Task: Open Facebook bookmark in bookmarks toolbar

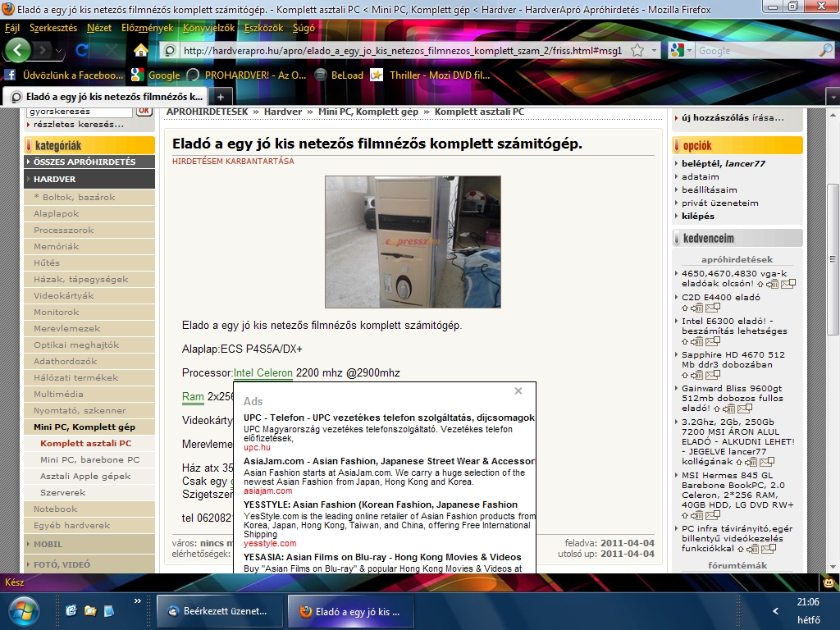Action: point(64,75)
